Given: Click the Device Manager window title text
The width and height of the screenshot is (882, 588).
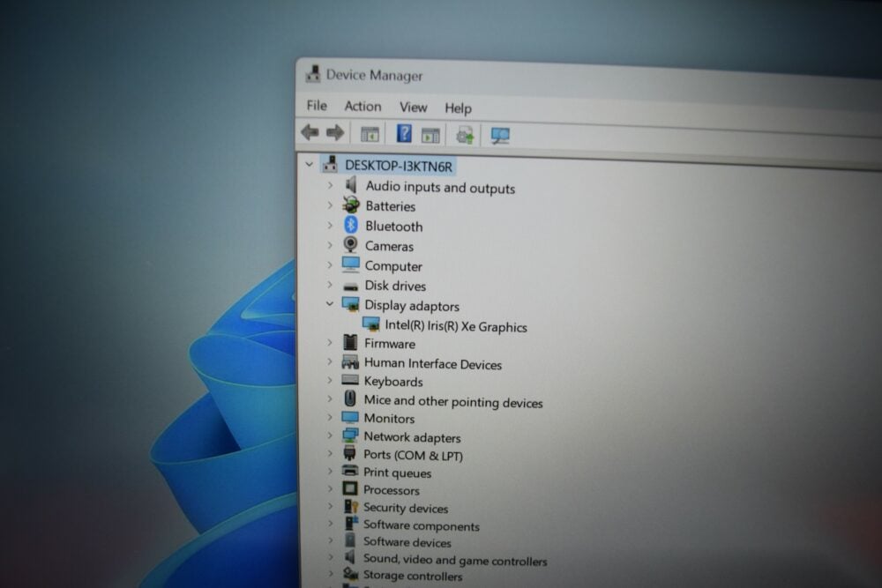Looking at the screenshot, I should click(x=375, y=75).
